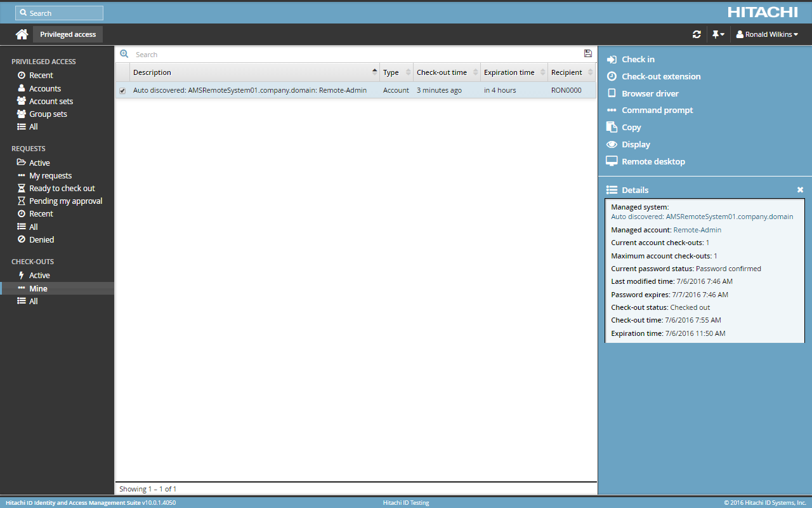Open the Ronald Wilkins user menu
812x508 pixels.
click(768, 34)
